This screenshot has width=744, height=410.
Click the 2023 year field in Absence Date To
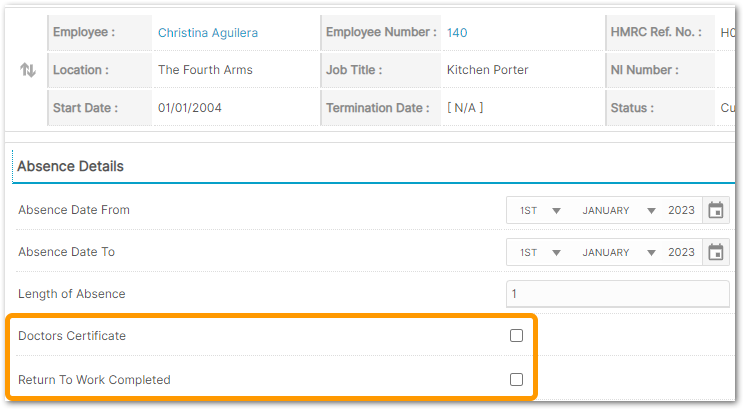point(681,252)
